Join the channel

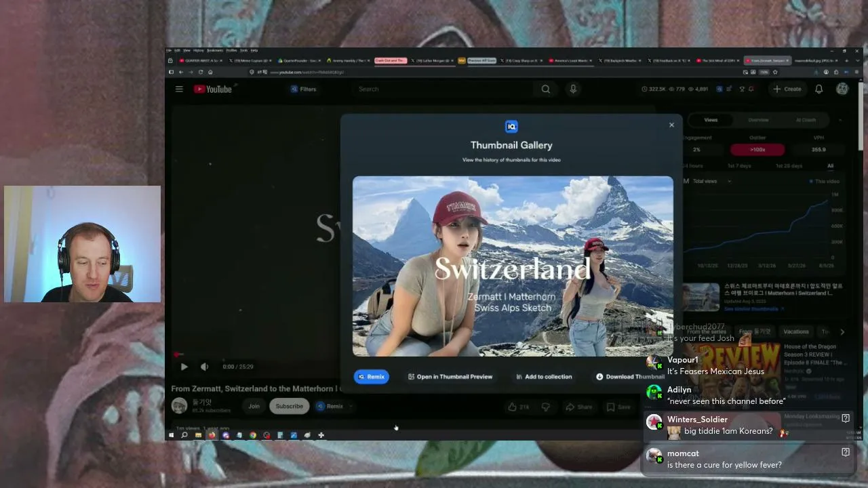point(254,407)
